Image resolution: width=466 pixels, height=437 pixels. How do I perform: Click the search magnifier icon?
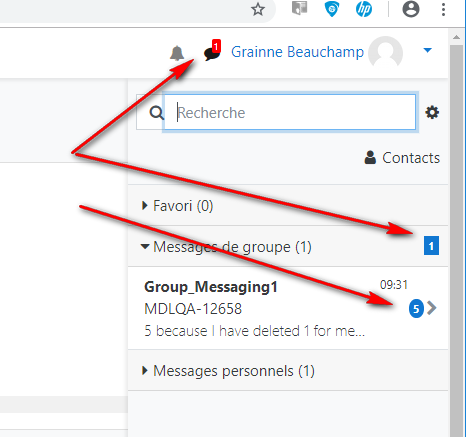[156, 113]
